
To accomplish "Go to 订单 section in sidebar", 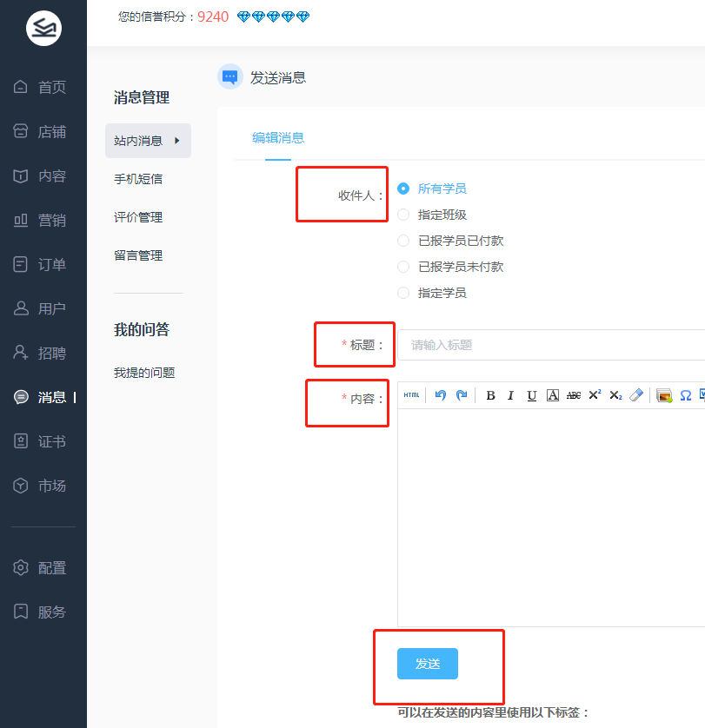I will click(51, 265).
